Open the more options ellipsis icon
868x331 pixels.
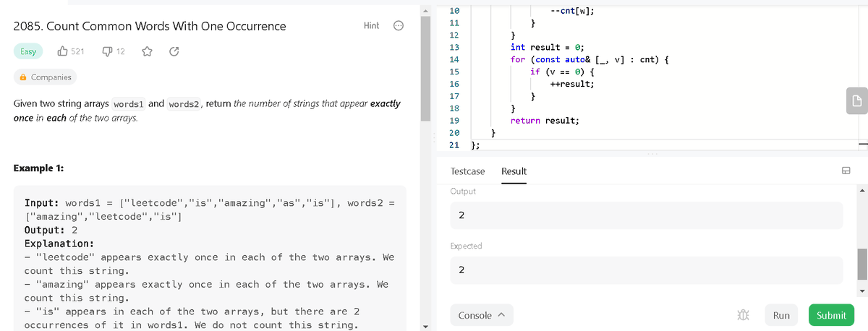(398, 26)
